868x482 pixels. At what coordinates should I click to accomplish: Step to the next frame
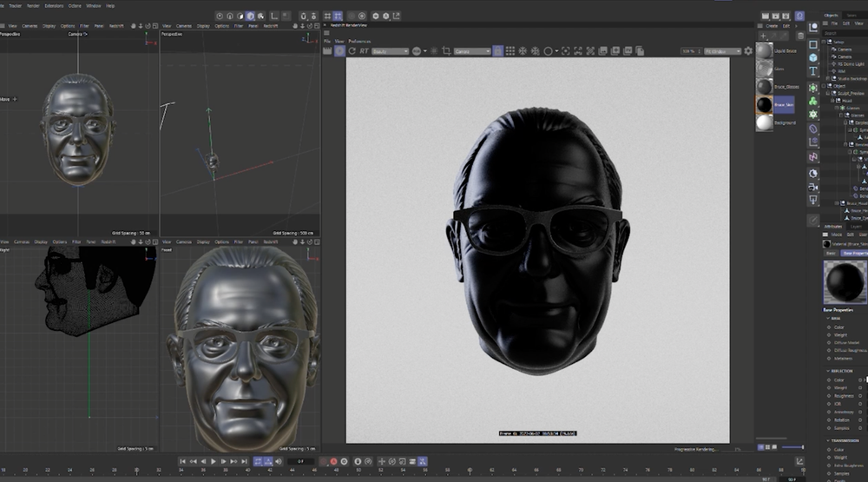click(224, 461)
